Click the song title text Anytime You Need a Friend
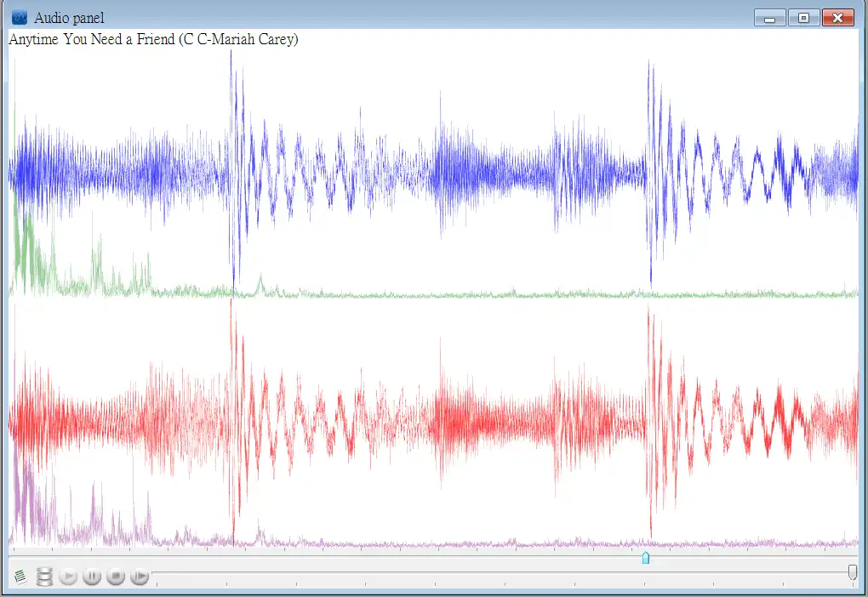 coord(92,39)
